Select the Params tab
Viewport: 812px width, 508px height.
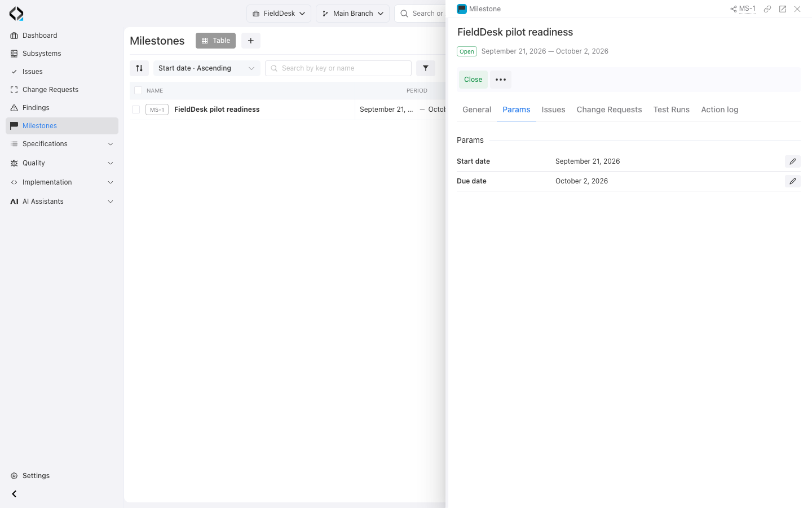[517, 110]
